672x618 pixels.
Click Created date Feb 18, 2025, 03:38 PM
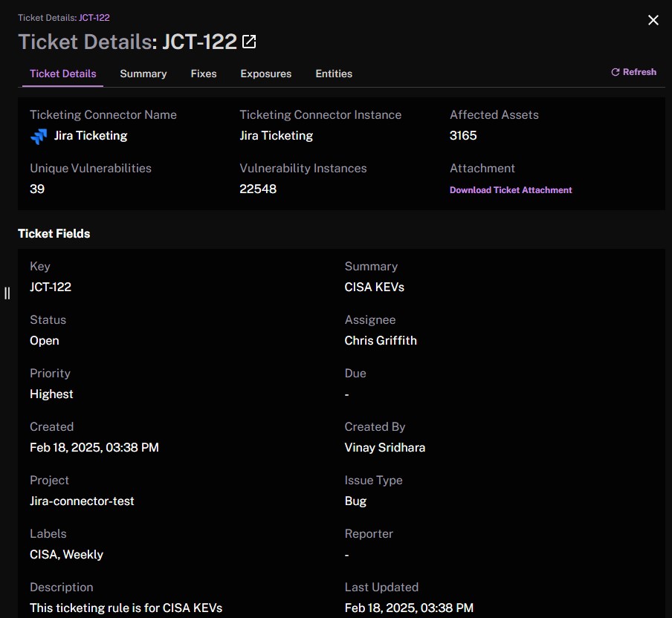[x=94, y=448]
